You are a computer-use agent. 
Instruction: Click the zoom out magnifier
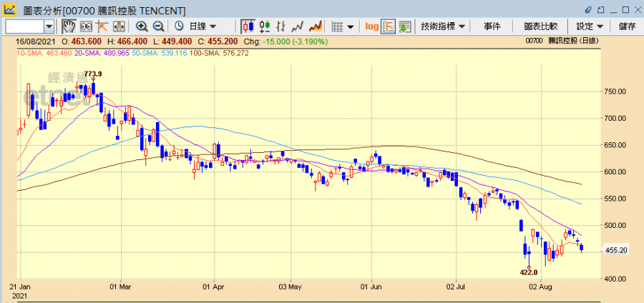tap(158, 26)
